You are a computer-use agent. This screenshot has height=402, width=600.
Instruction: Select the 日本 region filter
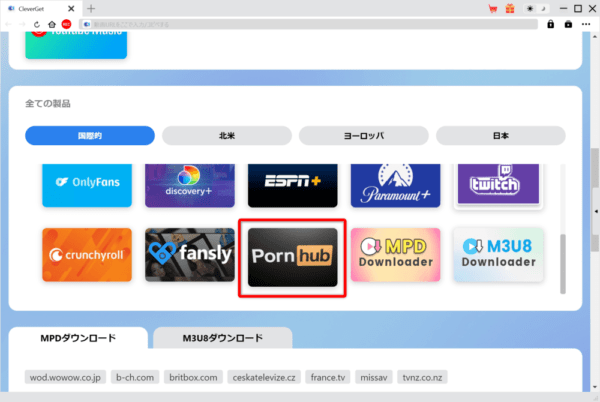501,135
